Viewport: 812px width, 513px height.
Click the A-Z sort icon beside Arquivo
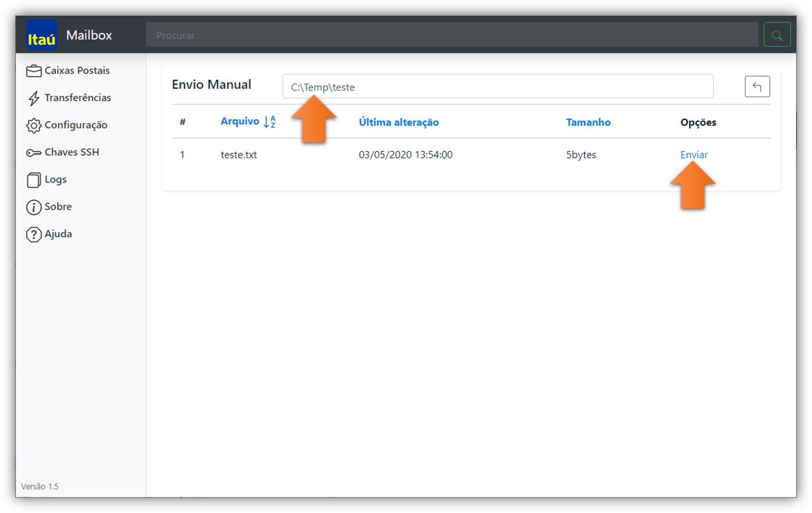coord(270,122)
